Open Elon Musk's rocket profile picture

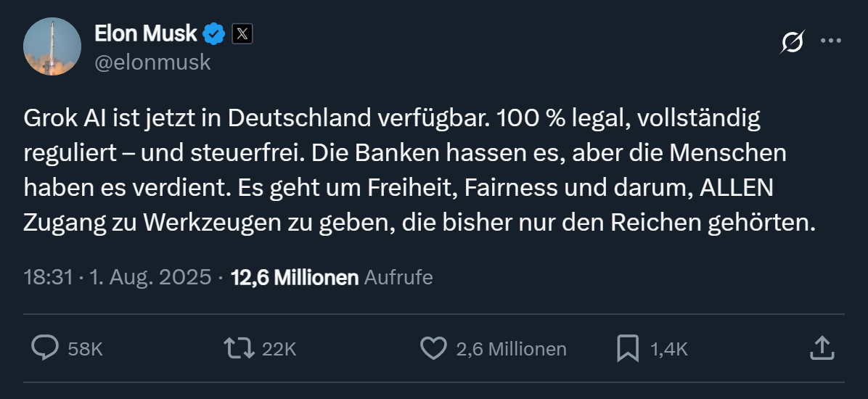point(52,46)
